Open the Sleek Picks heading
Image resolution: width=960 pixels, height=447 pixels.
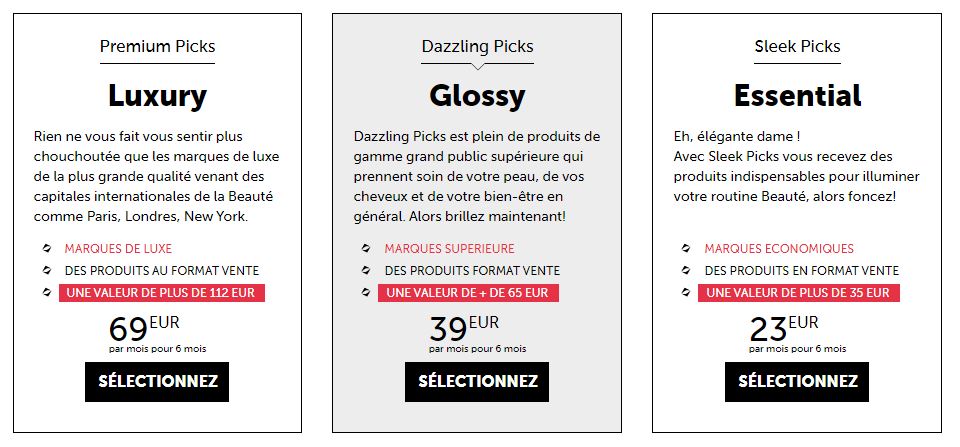point(797,47)
